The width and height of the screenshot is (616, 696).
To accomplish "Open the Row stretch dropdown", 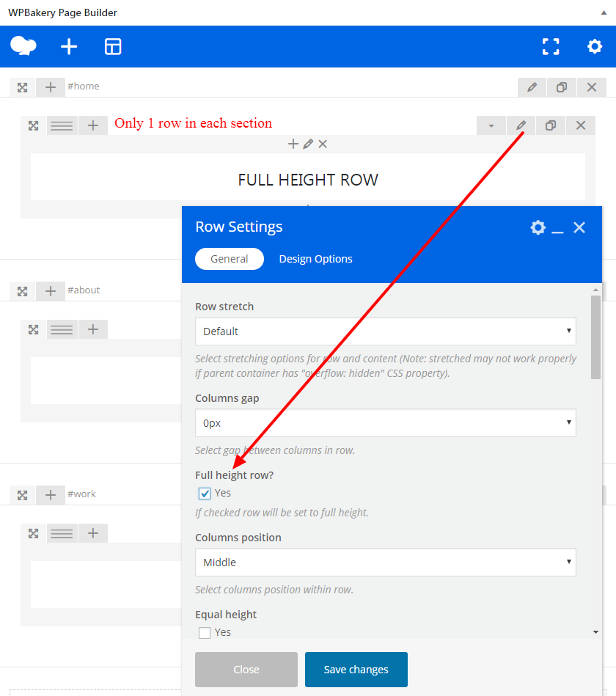I will (385, 331).
